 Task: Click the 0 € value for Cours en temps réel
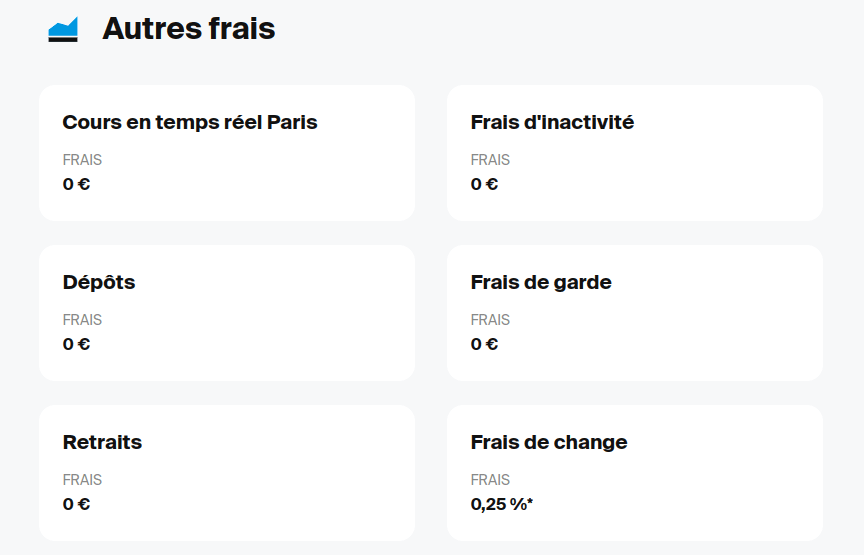coord(76,184)
